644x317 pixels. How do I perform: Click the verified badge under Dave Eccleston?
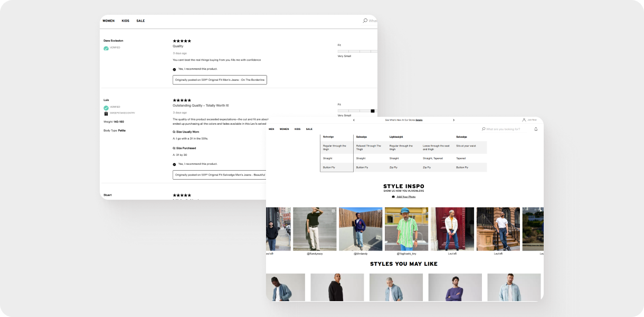tap(106, 48)
